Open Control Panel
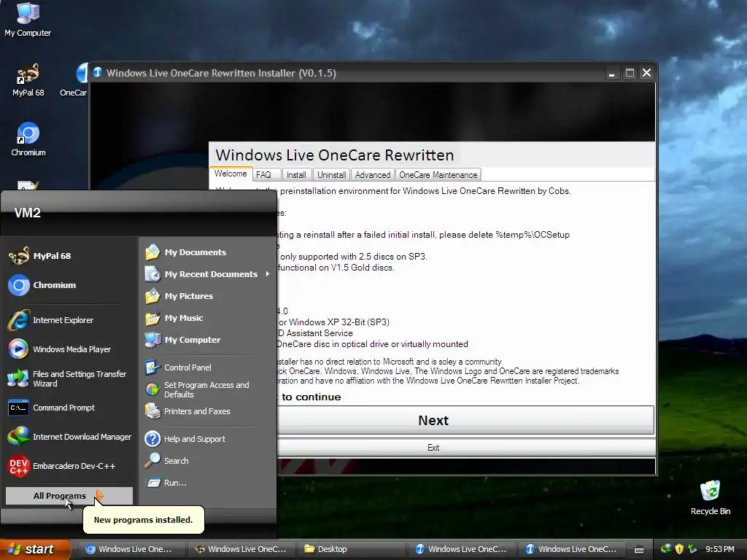The height and width of the screenshot is (560, 747). pos(207,367)
